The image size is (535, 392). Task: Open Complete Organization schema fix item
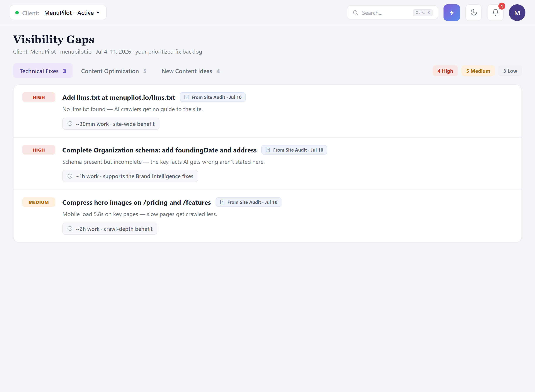[159, 150]
